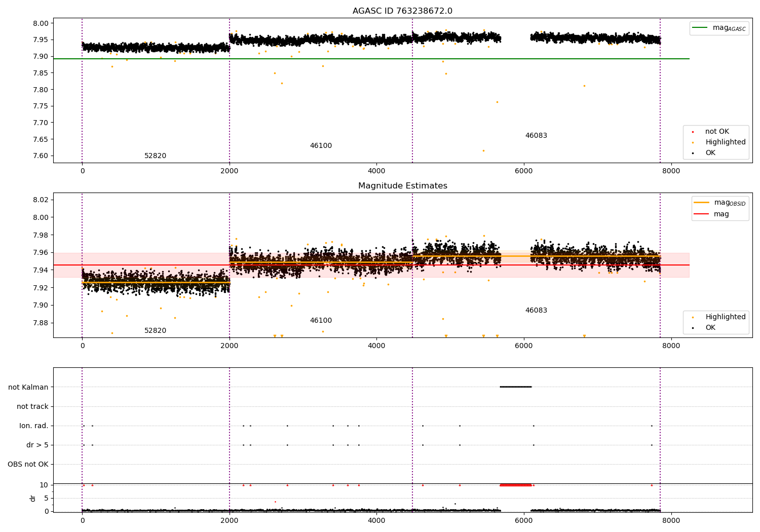Image resolution: width=760 pixels, height=532 pixels.
Task: Click the '46083' obsid label in the top plot
Action: [x=536, y=136]
